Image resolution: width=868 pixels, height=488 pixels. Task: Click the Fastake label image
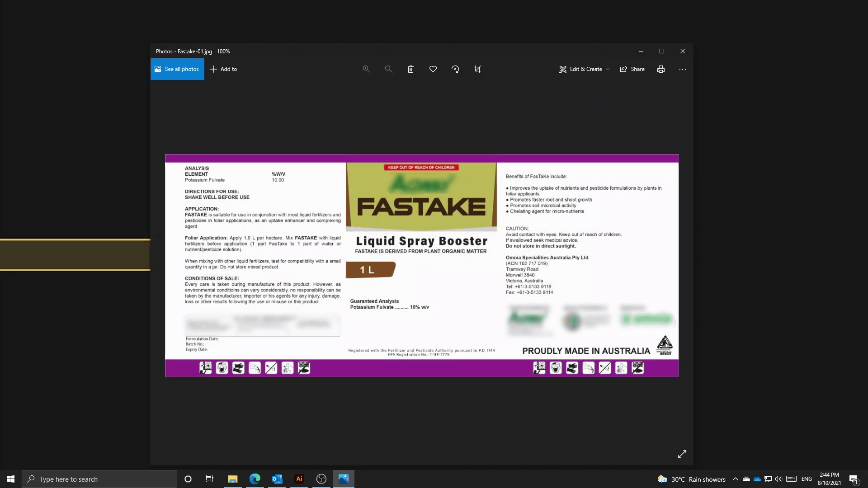tap(422, 265)
